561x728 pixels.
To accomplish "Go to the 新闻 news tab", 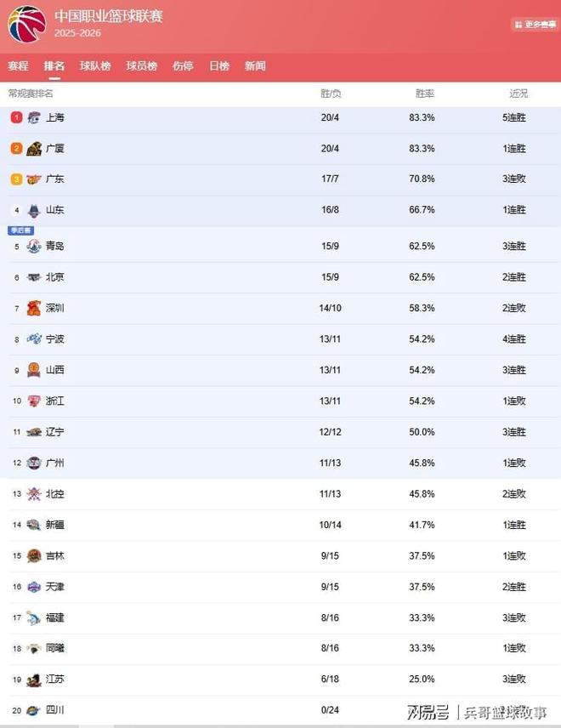I will pyautogui.click(x=255, y=66).
